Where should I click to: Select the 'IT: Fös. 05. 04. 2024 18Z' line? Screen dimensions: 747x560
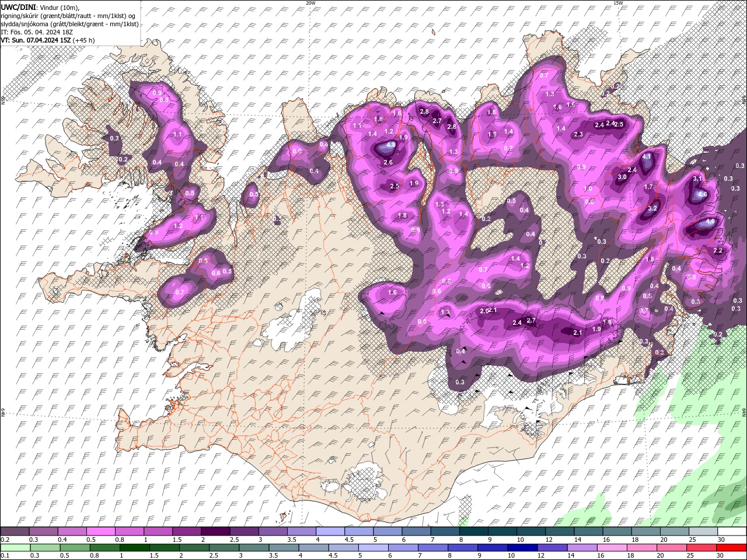(37, 32)
